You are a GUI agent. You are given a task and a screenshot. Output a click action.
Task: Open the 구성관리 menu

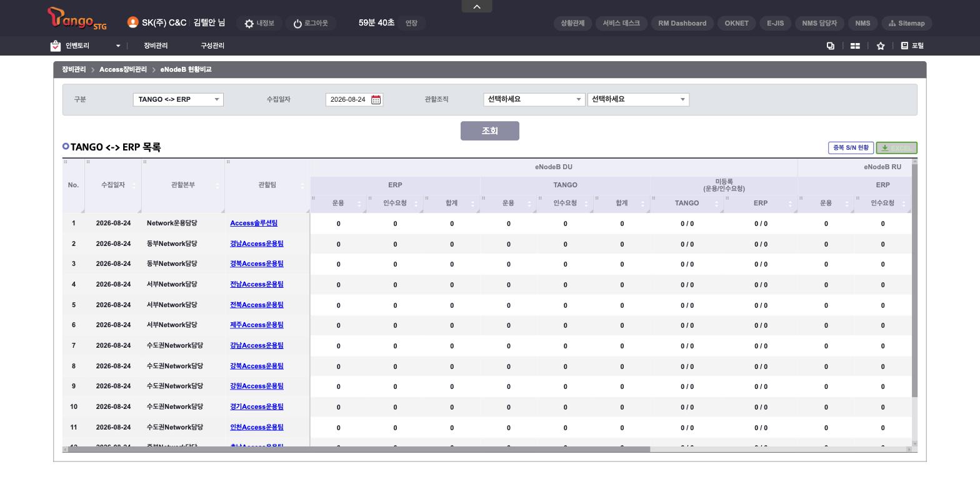point(212,46)
